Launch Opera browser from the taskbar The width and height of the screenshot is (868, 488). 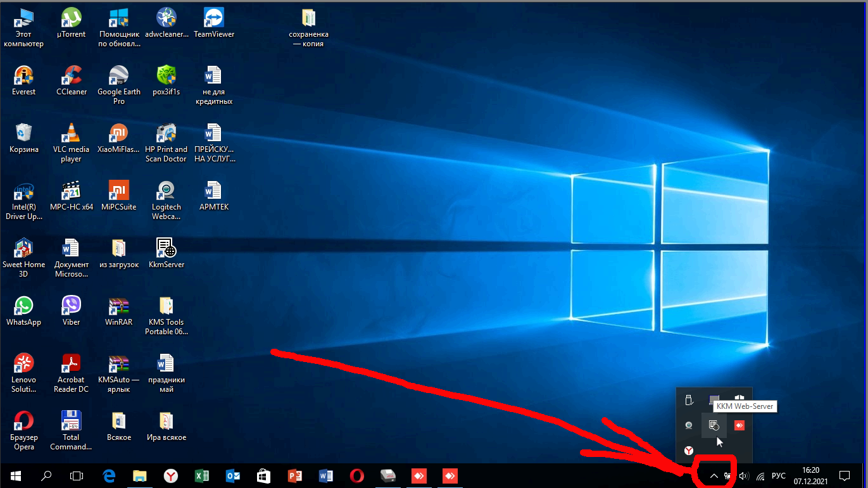[x=357, y=475]
